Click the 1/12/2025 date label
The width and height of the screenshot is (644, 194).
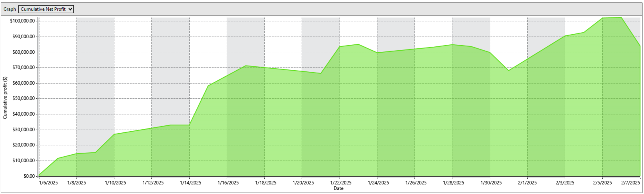pos(153,183)
